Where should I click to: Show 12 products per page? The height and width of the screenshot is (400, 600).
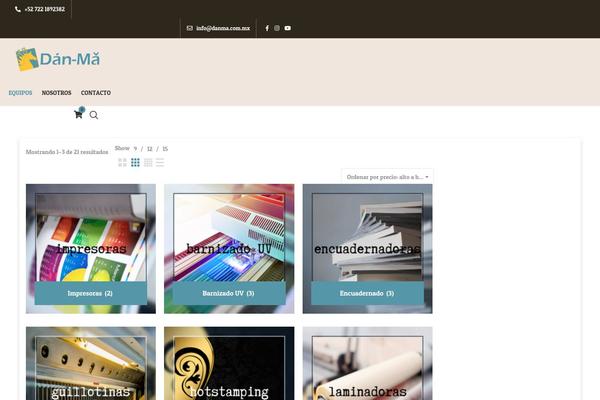tap(150, 149)
